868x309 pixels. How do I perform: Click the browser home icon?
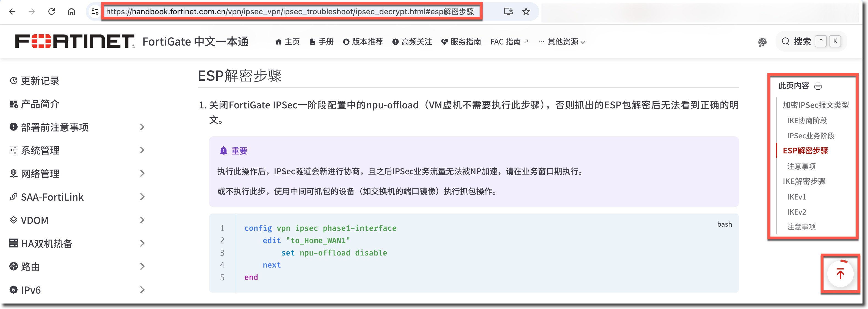[71, 12]
